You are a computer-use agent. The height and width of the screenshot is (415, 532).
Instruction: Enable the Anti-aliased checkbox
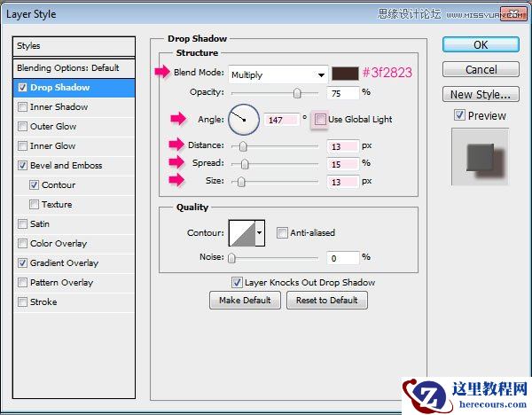[x=282, y=233]
